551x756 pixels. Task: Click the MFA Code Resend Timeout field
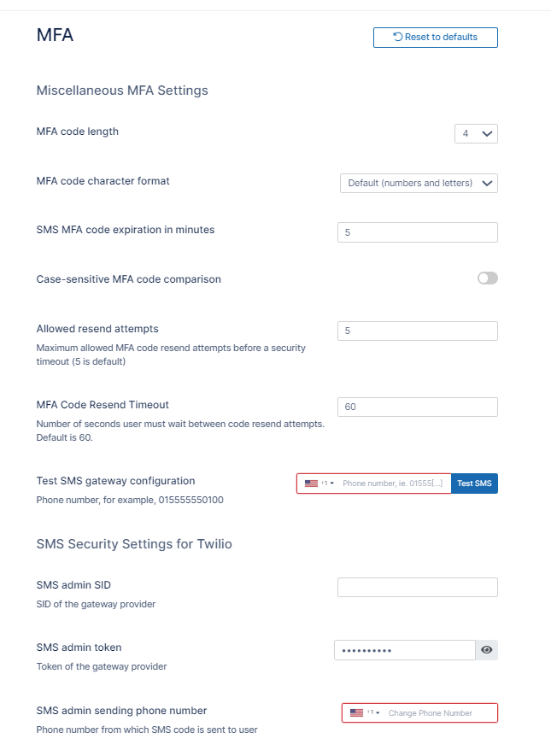(x=418, y=407)
